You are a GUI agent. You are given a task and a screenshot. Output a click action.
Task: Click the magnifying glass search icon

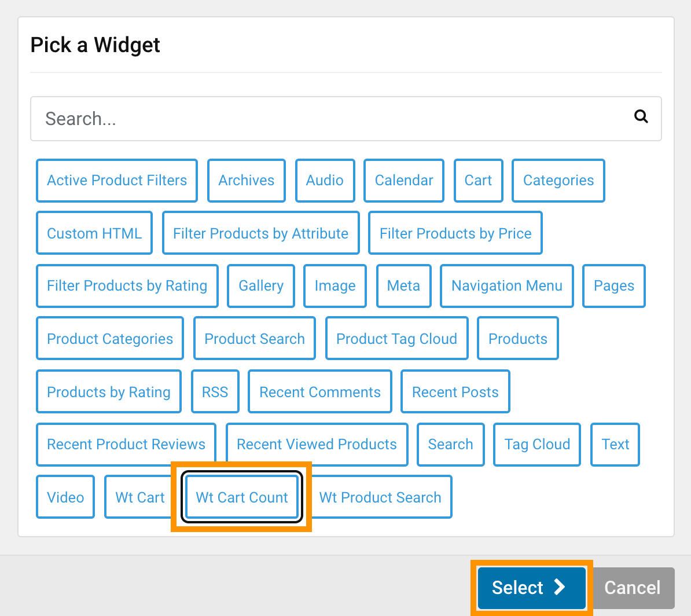point(641,116)
